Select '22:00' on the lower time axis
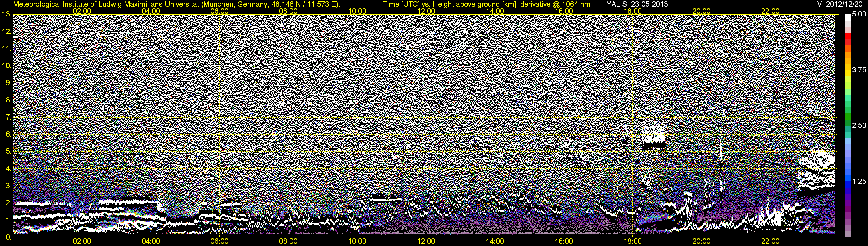This screenshot has height=246, width=868. click(770, 242)
